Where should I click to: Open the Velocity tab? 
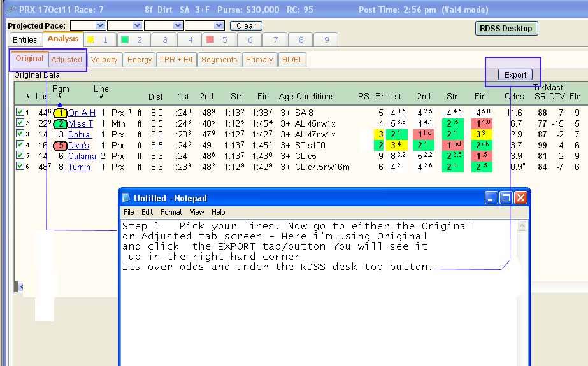pyautogui.click(x=104, y=60)
